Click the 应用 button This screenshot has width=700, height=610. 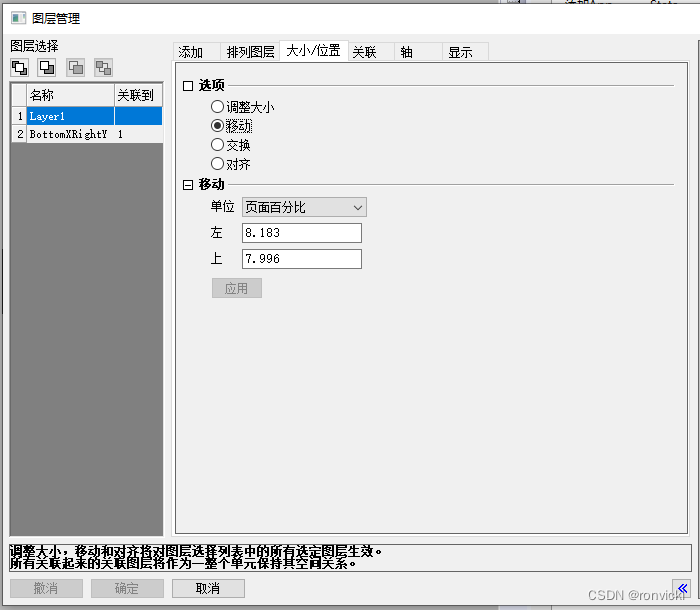pyautogui.click(x=237, y=288)
